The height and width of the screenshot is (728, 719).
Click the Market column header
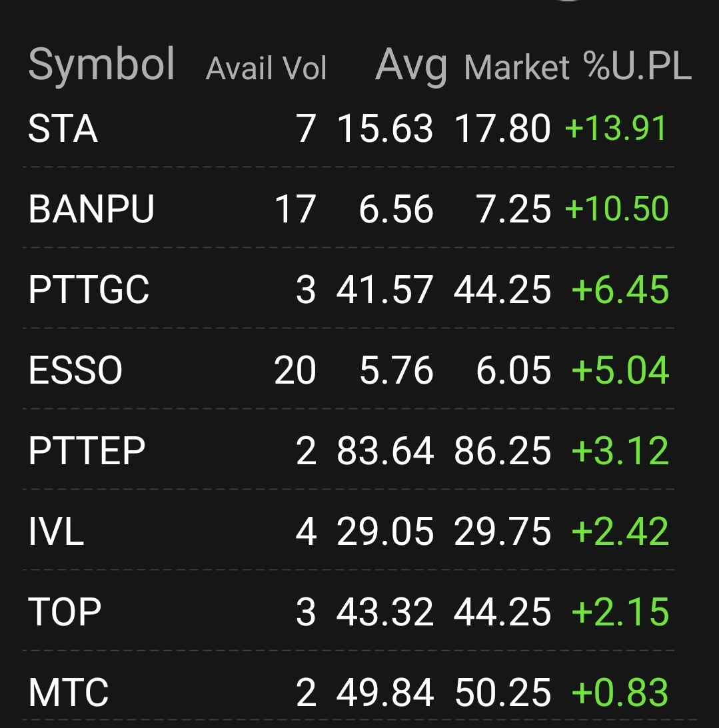point(516,69)
